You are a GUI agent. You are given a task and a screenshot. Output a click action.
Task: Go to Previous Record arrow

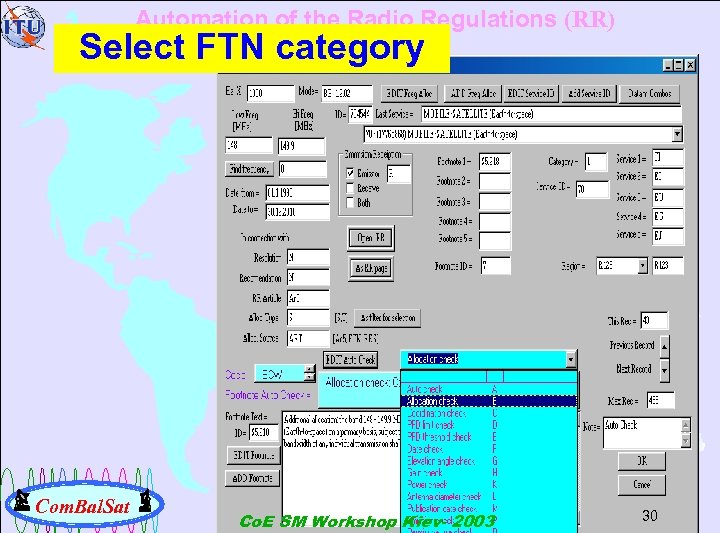click(x=664, y=347)
